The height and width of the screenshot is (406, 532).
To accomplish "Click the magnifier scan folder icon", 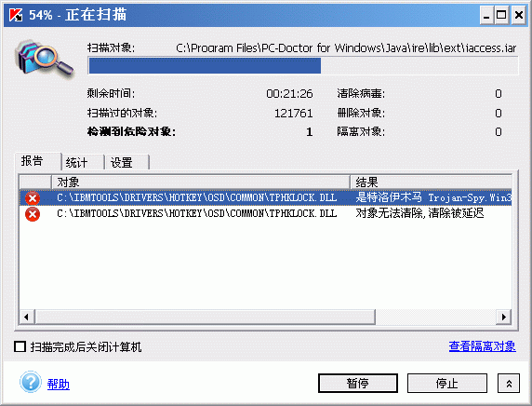I will click(x=44, y=58).
